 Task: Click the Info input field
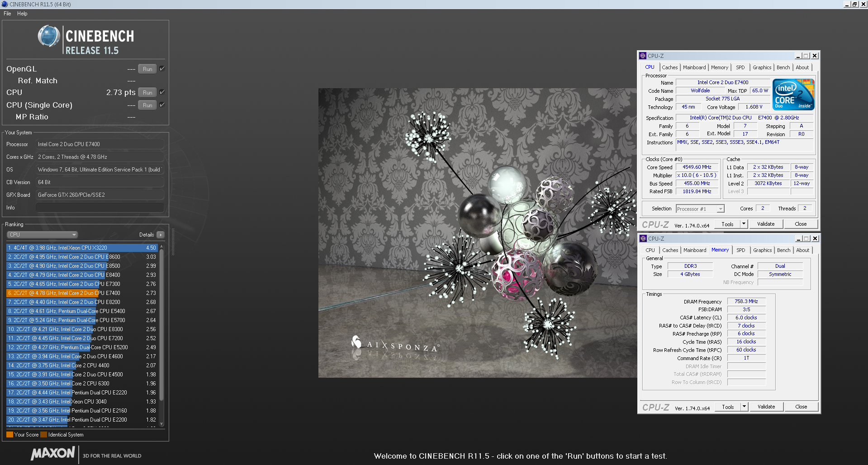(100, 208)
